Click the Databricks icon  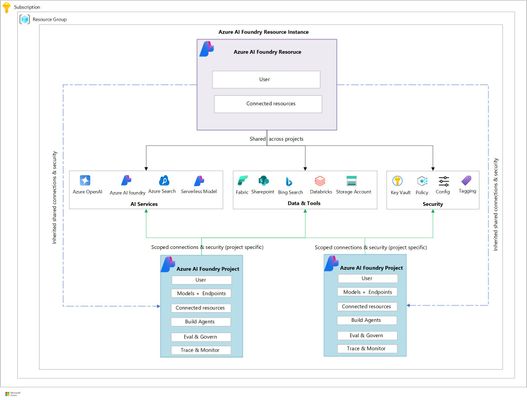pos(320,181)
